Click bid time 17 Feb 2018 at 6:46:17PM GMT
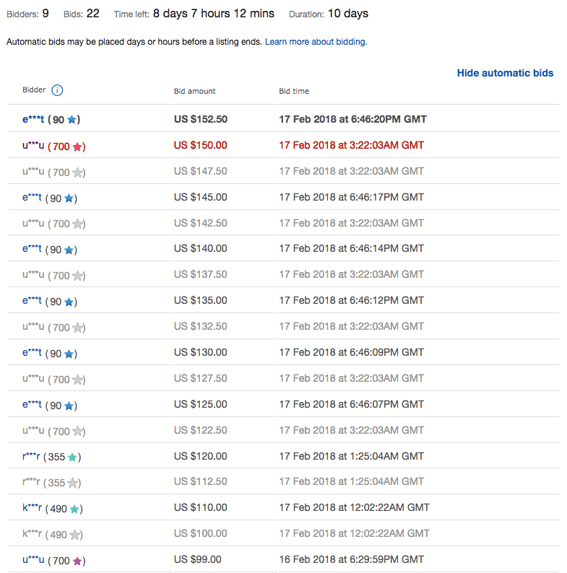Viewport: 567px width, 573px height. coord(351,197)
